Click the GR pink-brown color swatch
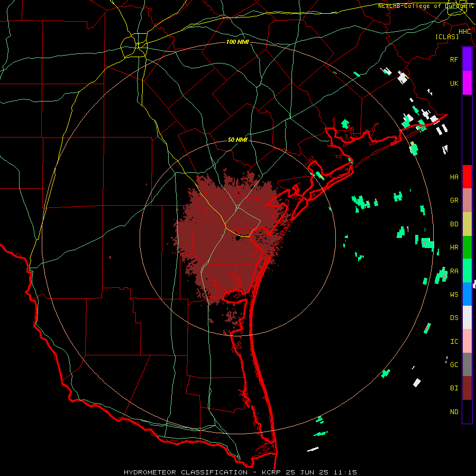The image size is (476, 476). pyautogui.click(x=467, y=200)
